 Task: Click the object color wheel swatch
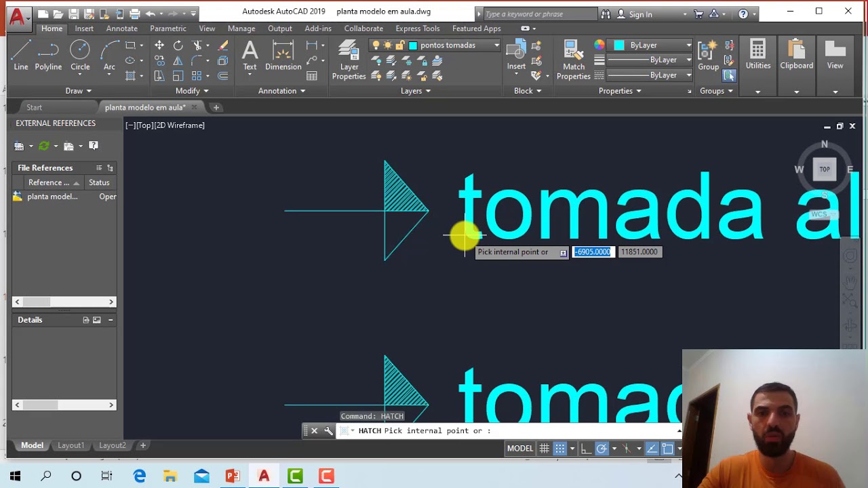[599, 45]
